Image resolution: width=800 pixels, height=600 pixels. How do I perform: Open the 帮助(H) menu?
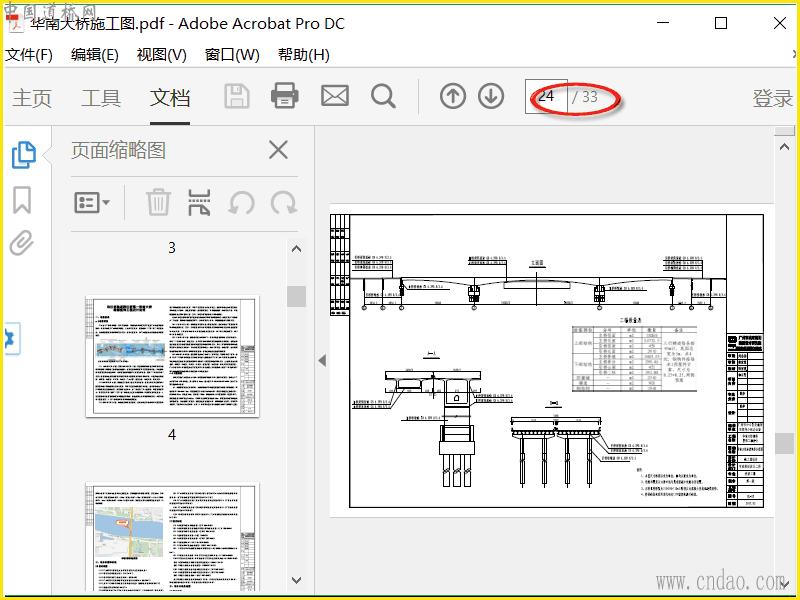304,55
